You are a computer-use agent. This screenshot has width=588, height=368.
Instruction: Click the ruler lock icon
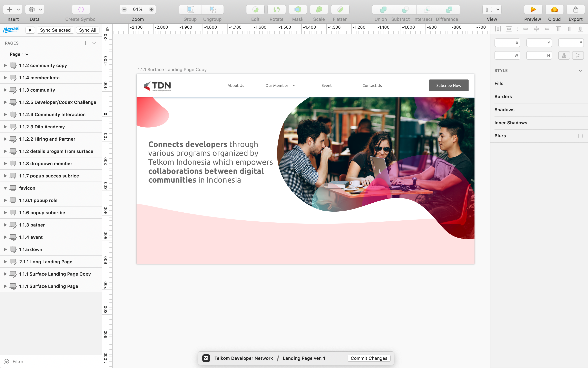coord(107,29)
